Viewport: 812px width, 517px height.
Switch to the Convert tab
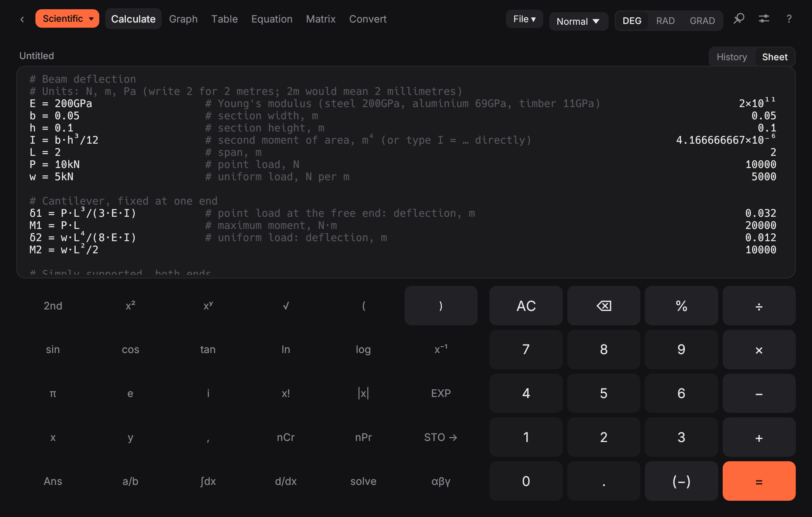368,19
